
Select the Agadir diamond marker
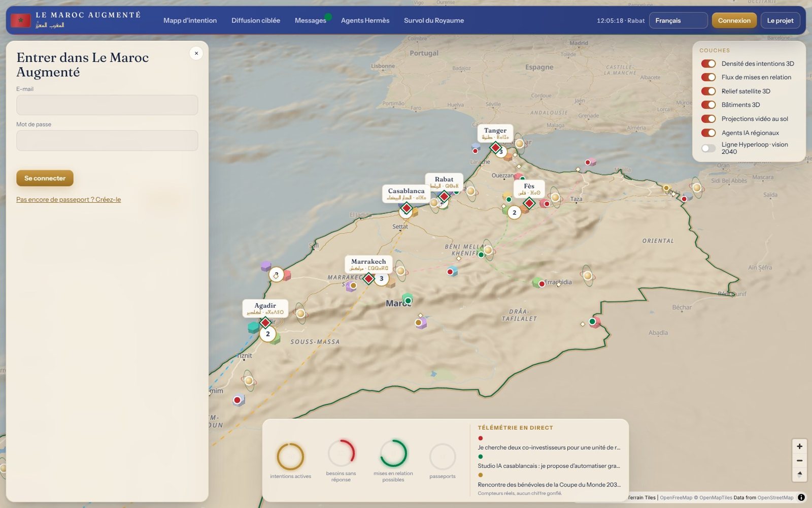pyautogui.click(x=265, y=323)
